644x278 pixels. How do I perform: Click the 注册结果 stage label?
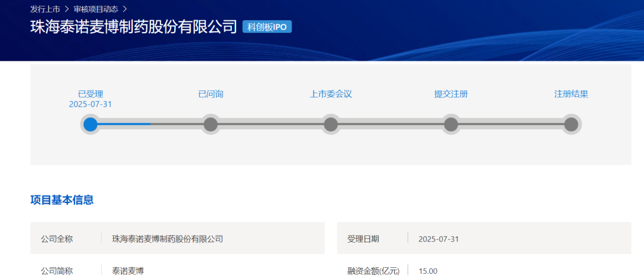pos(571,94)
